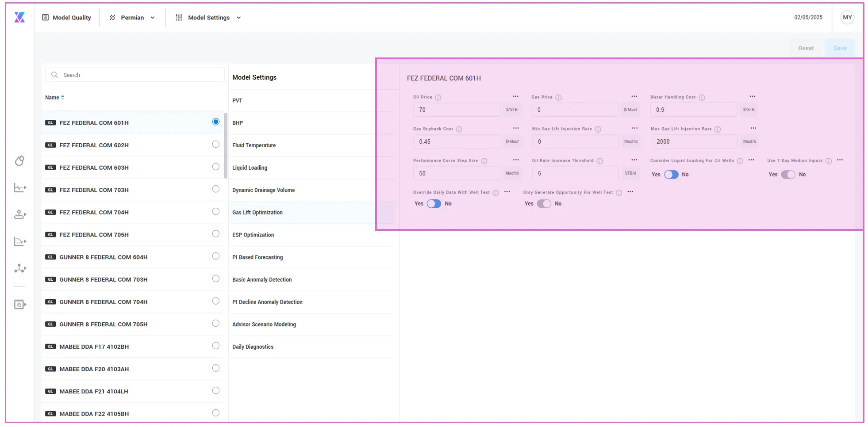The image size is (868, 427).
Task: Toggle Consider Liquid Loading For Oil Wells
Action: pyautogui.click(x=671, y=175)
